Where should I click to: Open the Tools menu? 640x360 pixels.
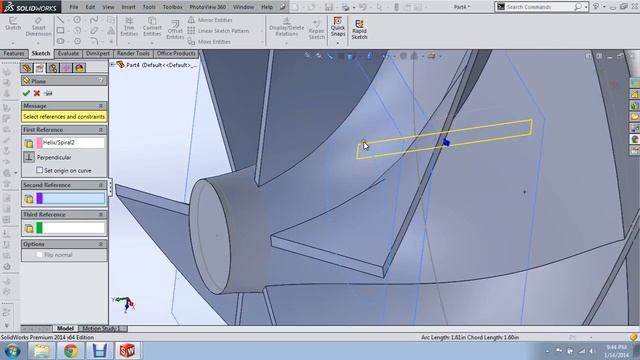(149, 7)
